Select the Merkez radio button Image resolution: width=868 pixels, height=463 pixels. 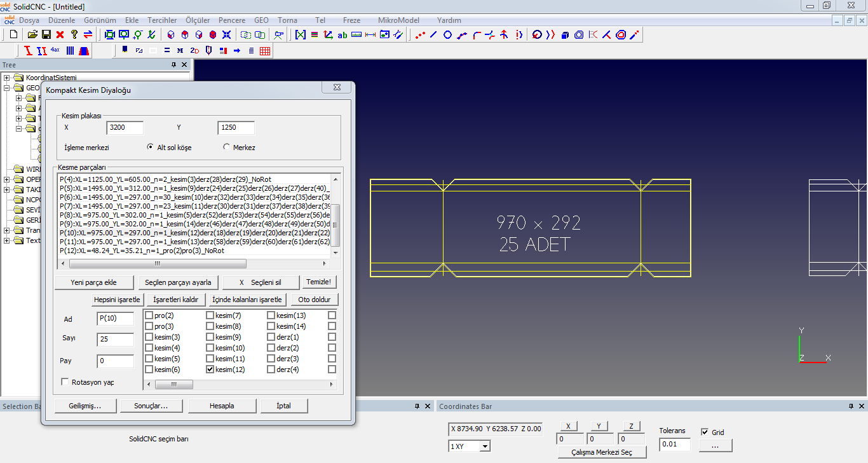[227, 148]
